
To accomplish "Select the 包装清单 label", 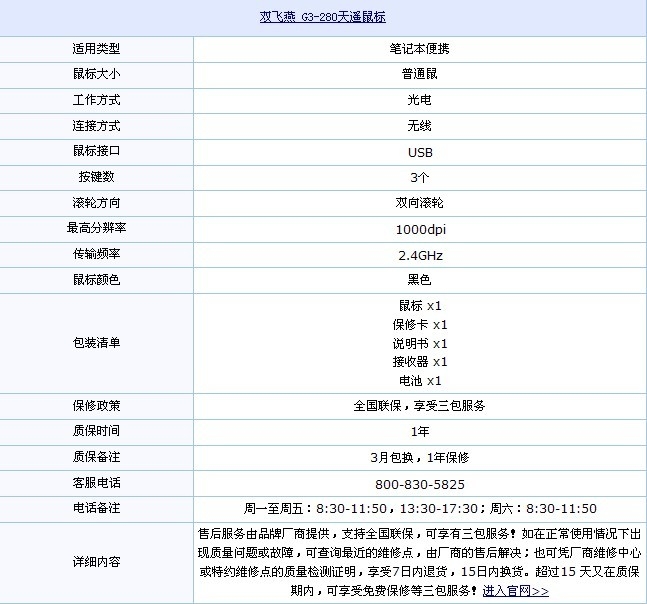I will (97, 343).
